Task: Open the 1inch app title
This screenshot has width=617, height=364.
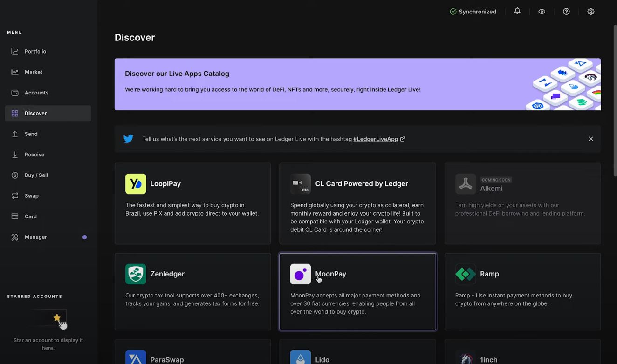Action: pos(488,360)
